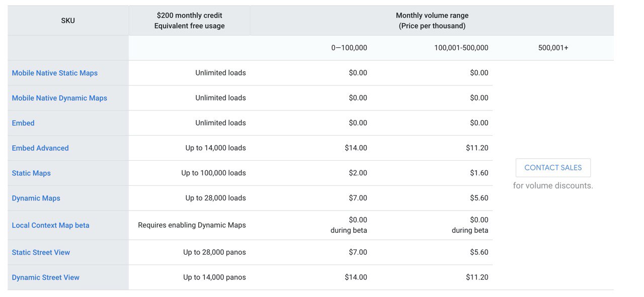Open the Mobile Native Dynamic Maps link
The image size is (644, 297).
(59, 98)
